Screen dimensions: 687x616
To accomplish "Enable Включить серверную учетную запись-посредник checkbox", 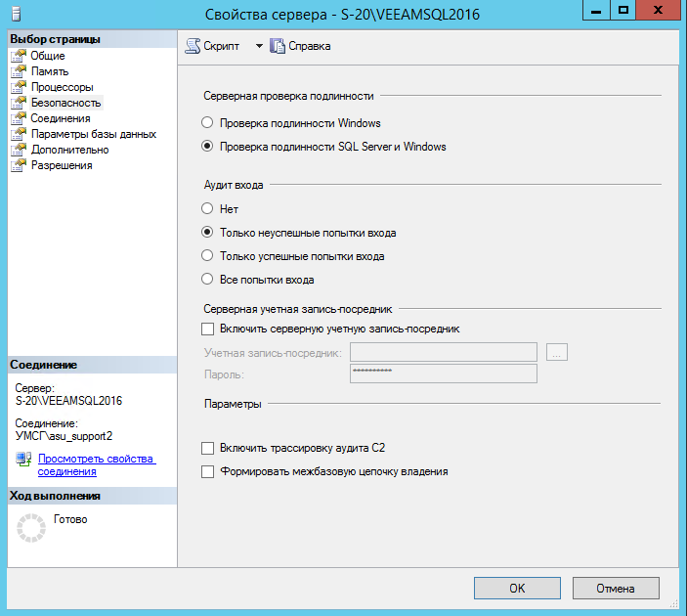I will point(206,330).
